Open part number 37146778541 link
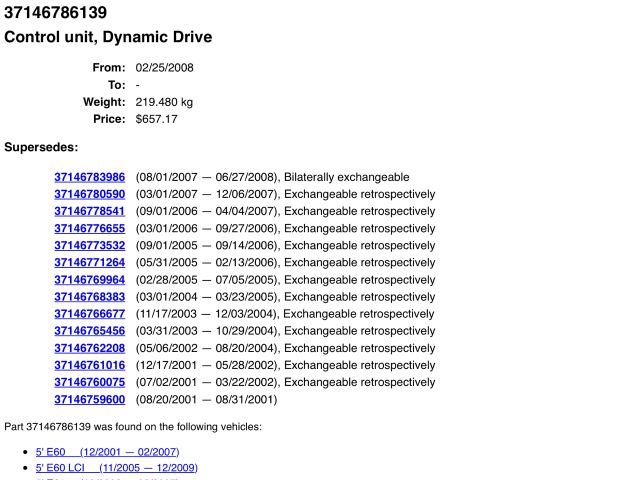Viewport: 640px width, 480px height. (x=90, y=211)
